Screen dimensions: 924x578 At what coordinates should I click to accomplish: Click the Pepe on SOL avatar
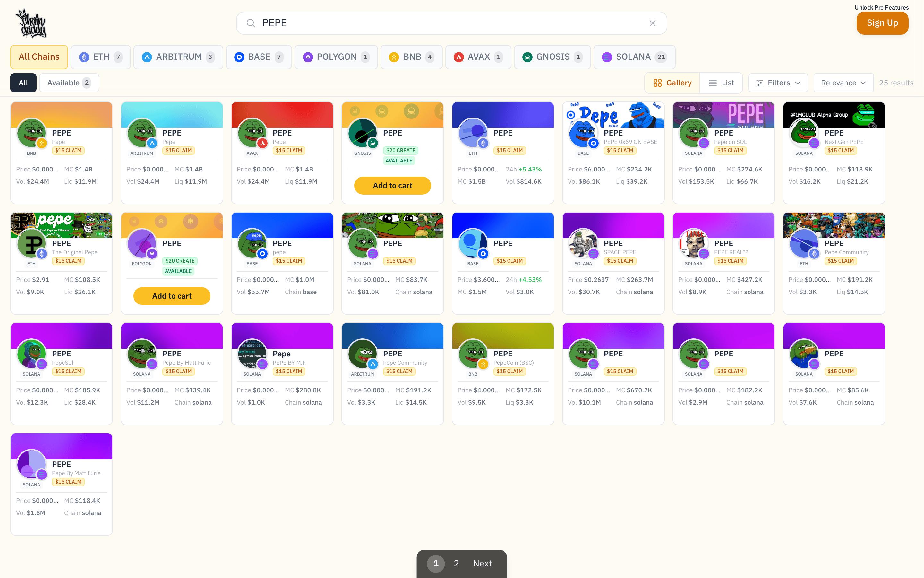[x=693, y=133]
